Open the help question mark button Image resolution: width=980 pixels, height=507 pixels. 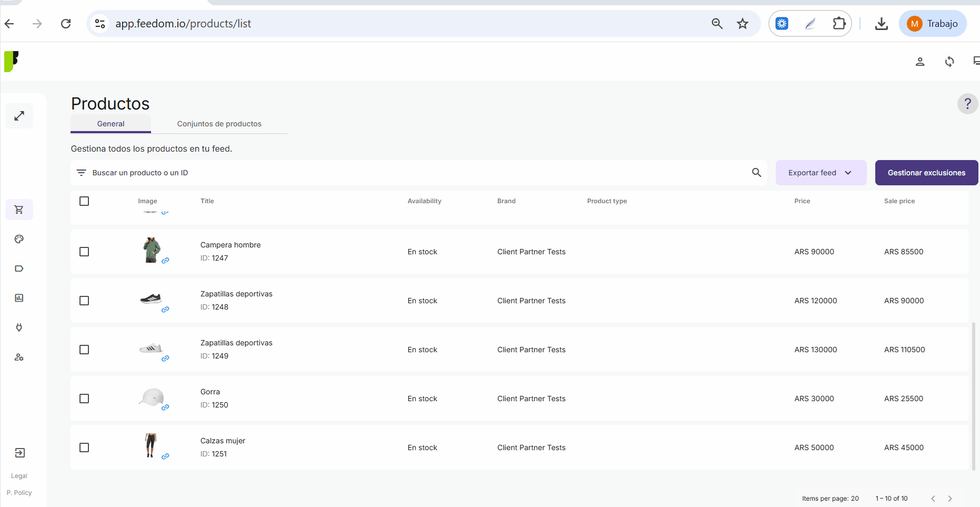[x=967, y=104]
